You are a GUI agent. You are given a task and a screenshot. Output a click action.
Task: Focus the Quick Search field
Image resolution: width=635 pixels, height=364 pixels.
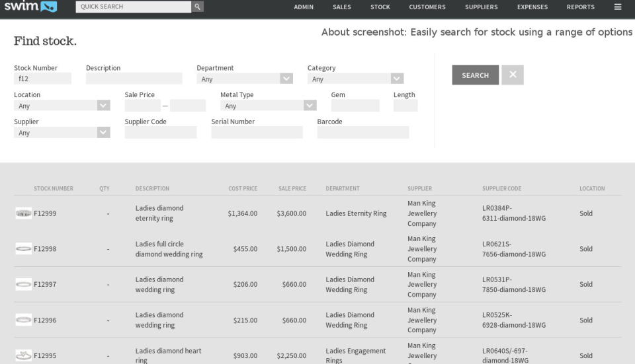coord(133,7)
